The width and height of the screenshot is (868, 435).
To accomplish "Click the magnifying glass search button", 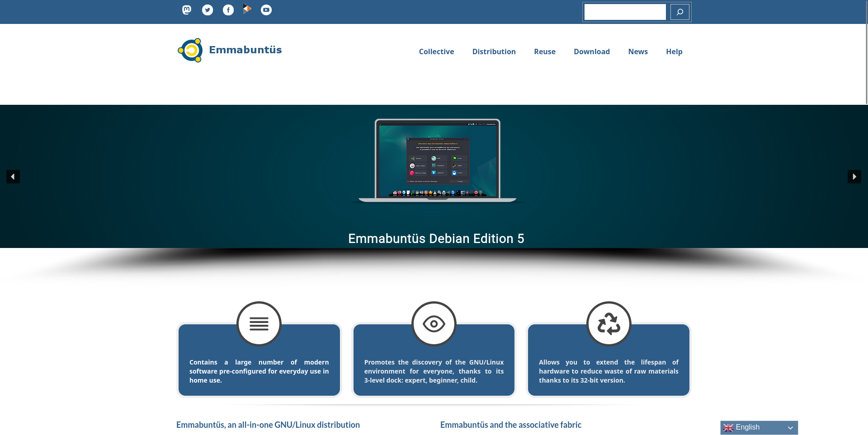I will pos(679,12).
